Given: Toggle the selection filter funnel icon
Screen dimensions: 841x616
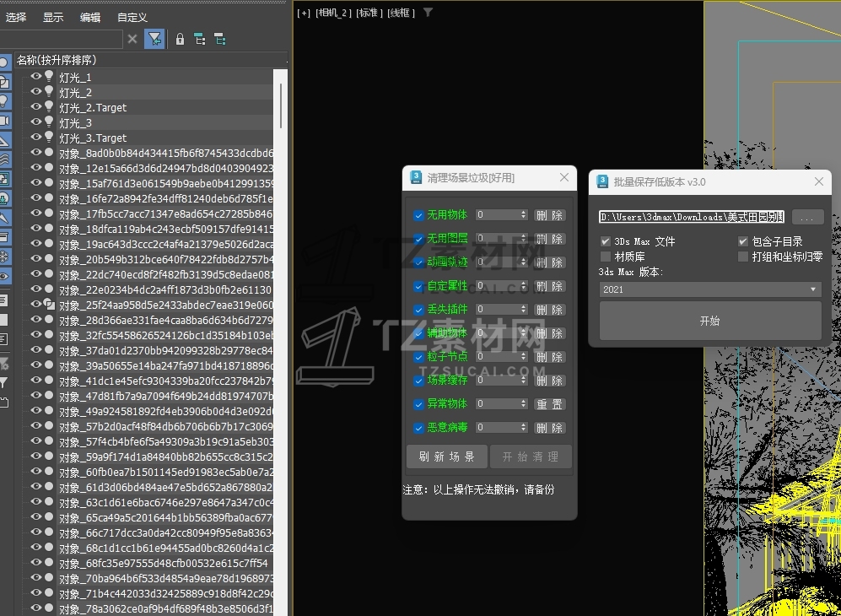Looking at the screenshot, I should (x=154, y=39).
